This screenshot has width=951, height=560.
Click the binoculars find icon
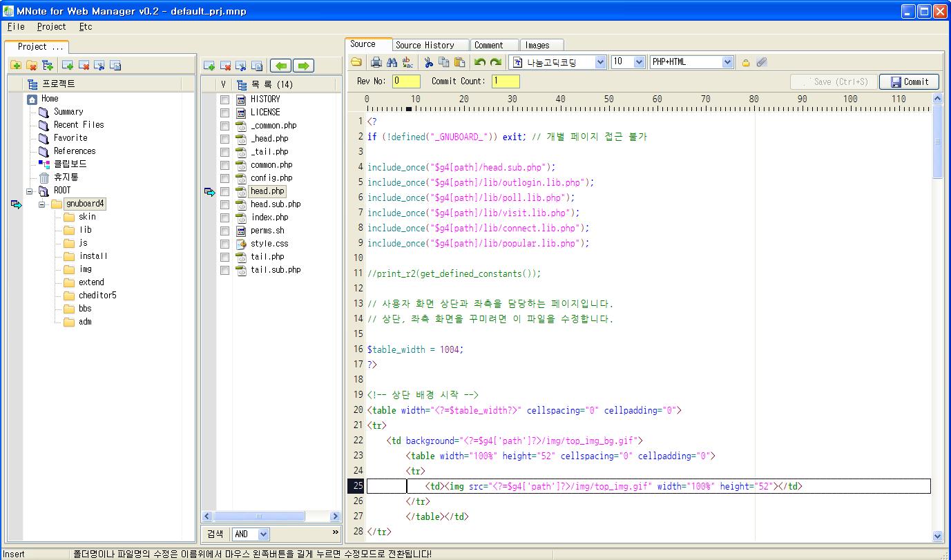(x=392, y=62)
